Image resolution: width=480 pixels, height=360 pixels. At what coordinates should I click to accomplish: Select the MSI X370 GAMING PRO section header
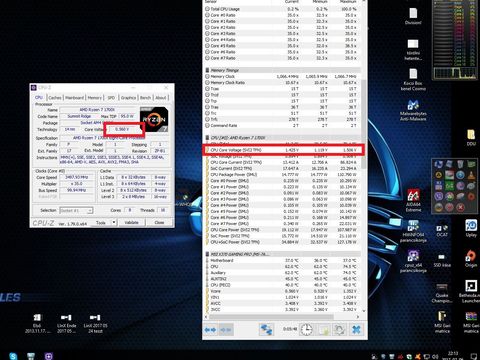click(x=282, y=254)
